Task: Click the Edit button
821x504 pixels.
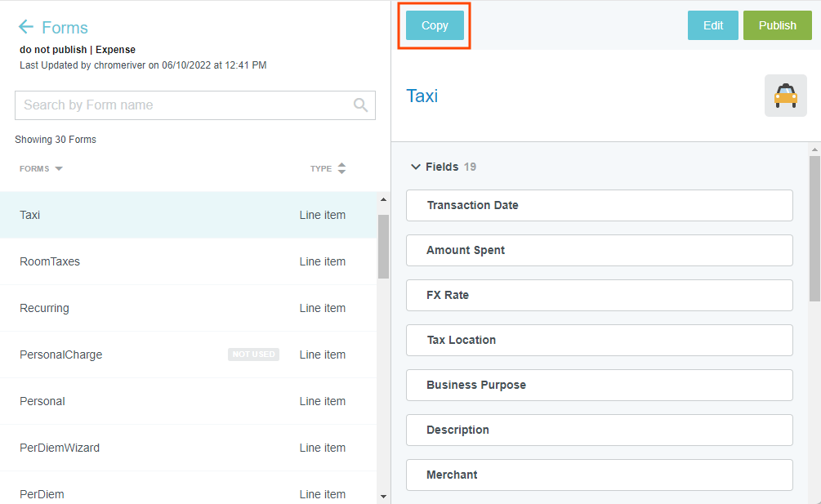Action: 712,25
